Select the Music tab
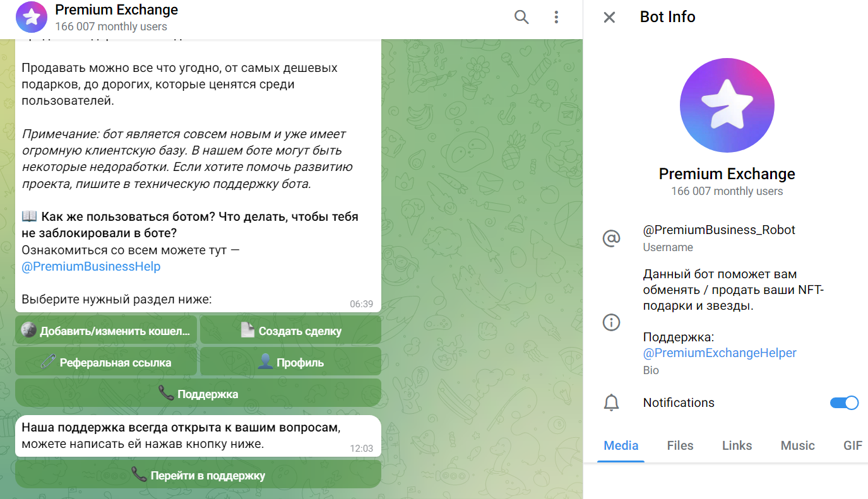Screen dimensions: 868x499 [x=797, y=445]
